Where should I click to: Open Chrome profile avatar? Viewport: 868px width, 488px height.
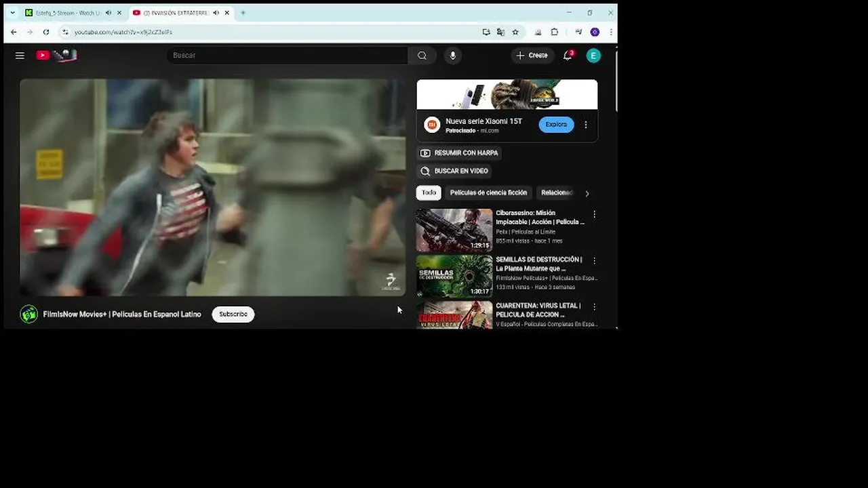coord(595,32)
